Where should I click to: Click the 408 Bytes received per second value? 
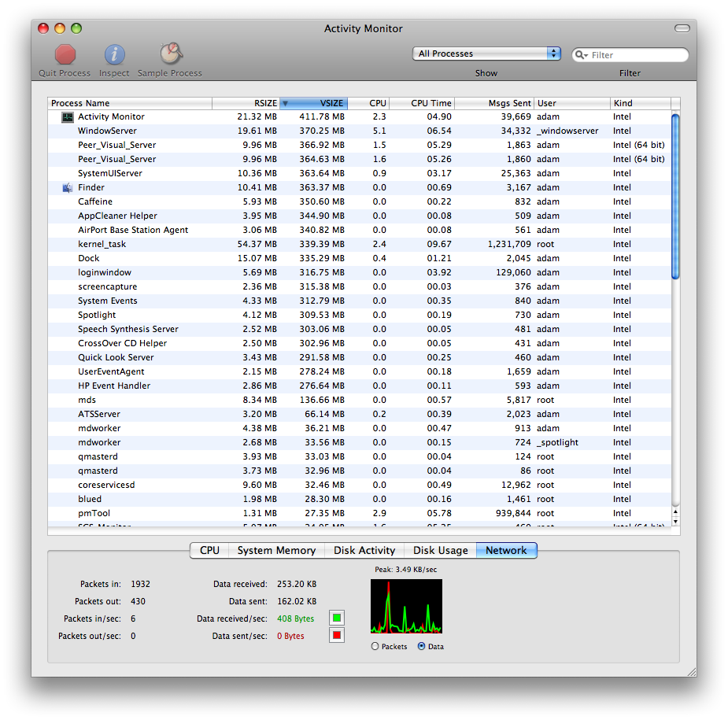coord(295,618)
